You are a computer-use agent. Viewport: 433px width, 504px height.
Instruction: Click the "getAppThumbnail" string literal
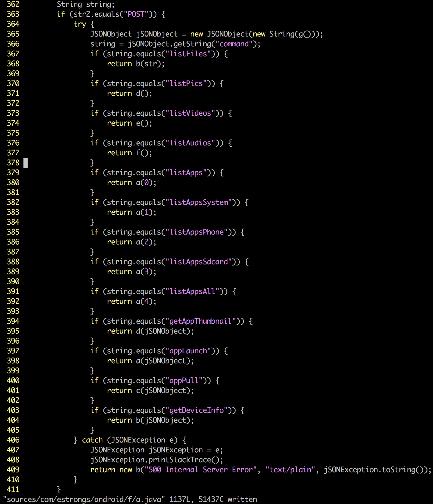click(201, 321)
